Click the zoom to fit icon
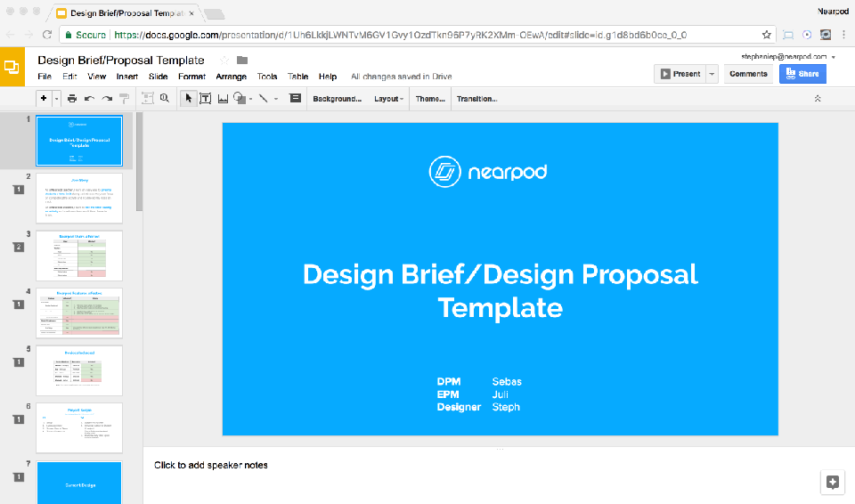Image resolution: width=855 pixels, height=504 pixels. (147, 98)
